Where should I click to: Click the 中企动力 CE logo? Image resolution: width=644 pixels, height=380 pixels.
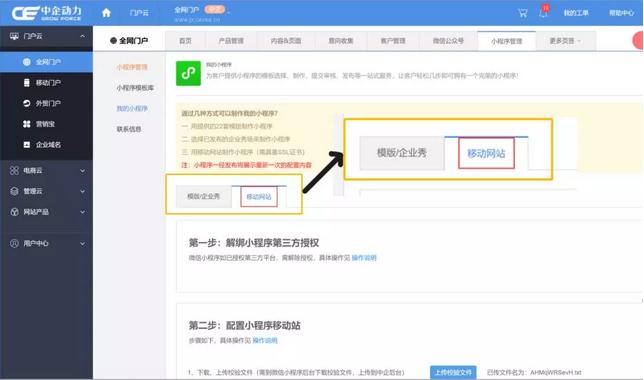[47, 13]
